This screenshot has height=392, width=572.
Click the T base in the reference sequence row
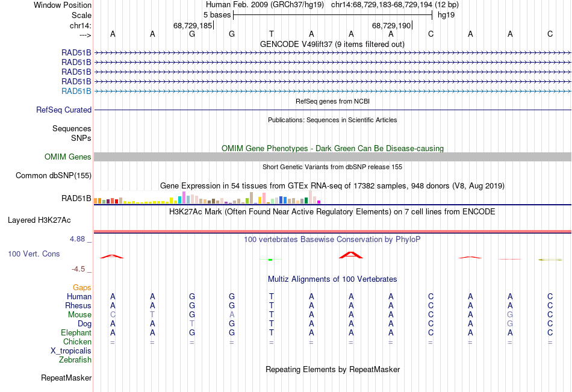(x=272, y=34)
